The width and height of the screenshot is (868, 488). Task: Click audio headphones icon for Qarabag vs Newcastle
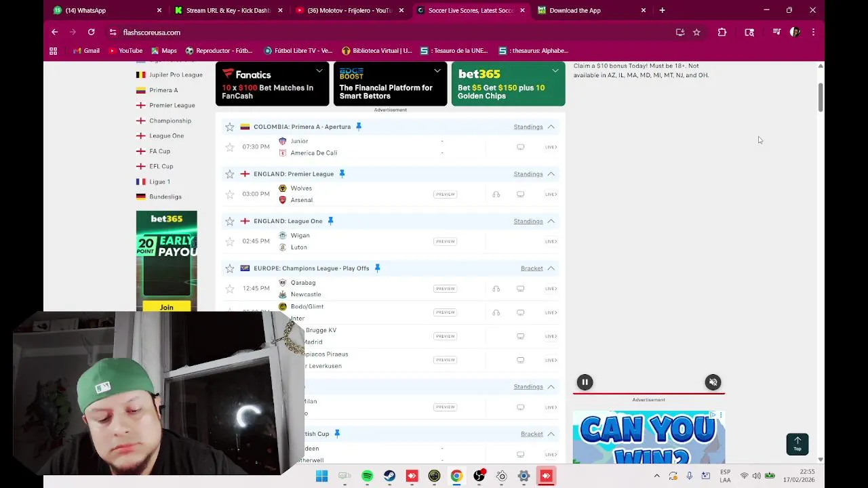(x=496, y=289)
